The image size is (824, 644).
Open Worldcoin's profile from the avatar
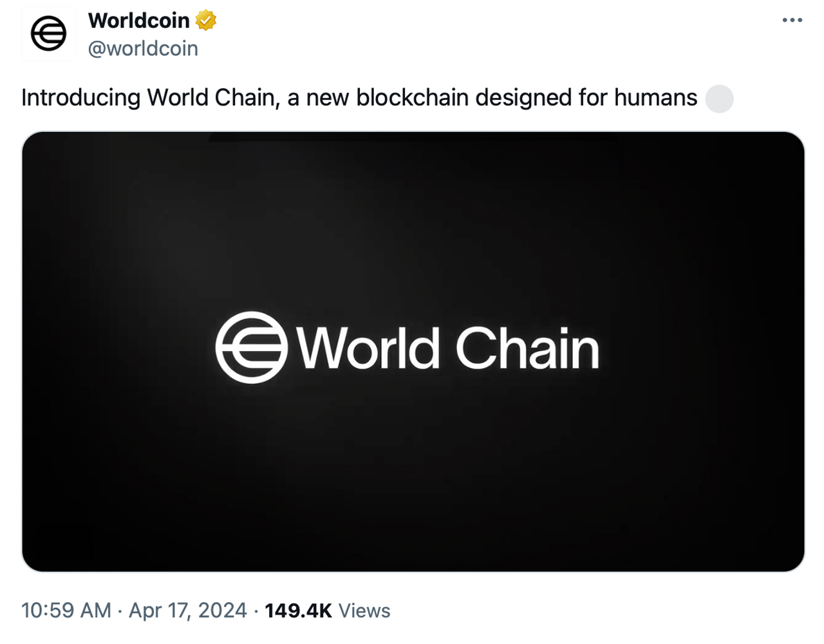click(48, 33)
